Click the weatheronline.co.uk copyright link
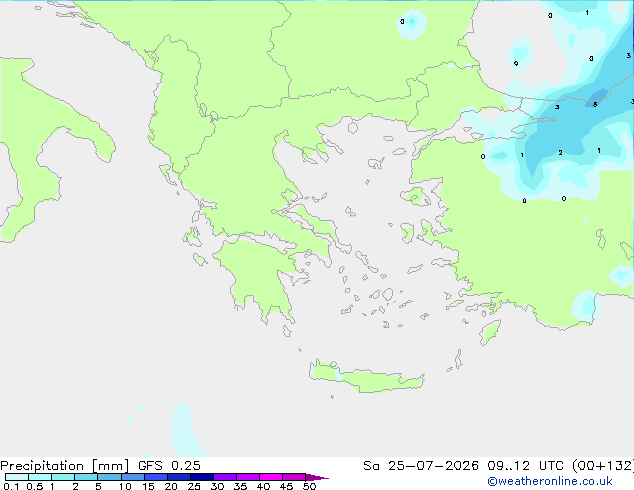634x490 pixels. [x=550, y=481]
